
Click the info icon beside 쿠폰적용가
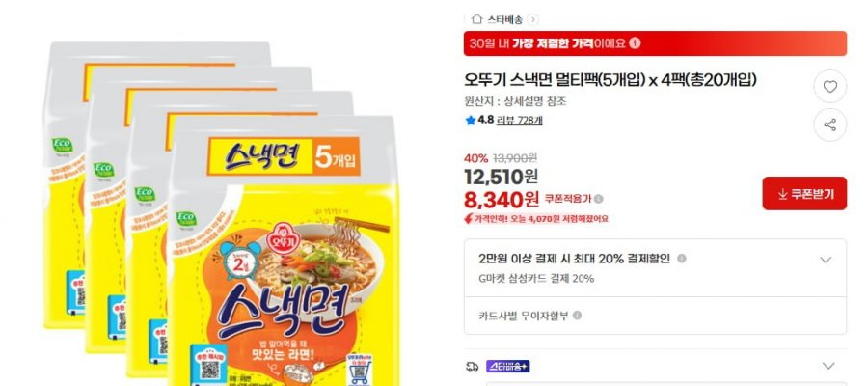pyautogui.click(x=598, y=199)
